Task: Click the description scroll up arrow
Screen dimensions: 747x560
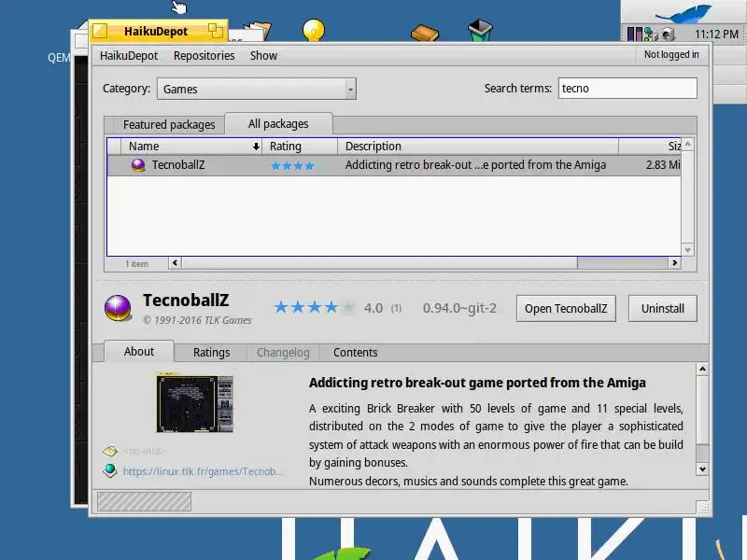Action: (702, 369)
